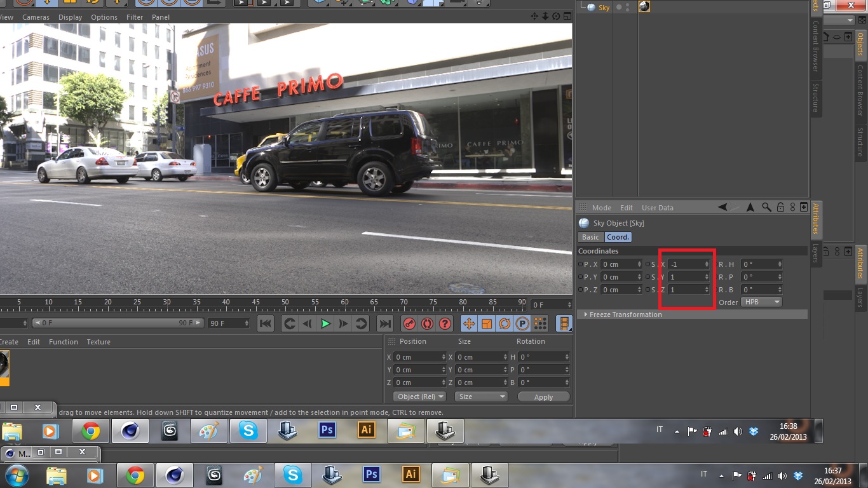Image resolution: width=868 pixels, height=488 pixels.
Task: Click frame 45 on the timeline ruler
Action: [x=255, y=302]
